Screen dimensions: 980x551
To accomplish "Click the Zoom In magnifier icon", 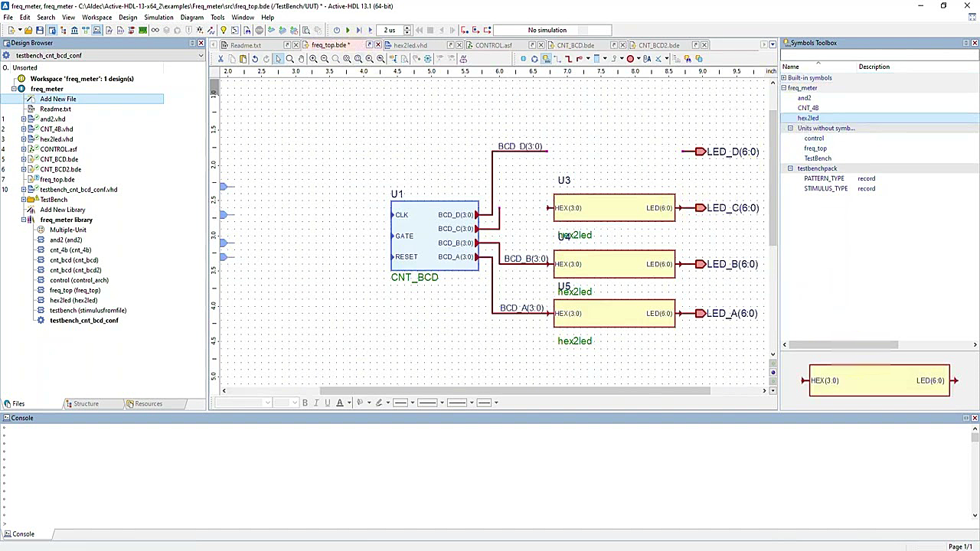I will click(x=313, y=59).
